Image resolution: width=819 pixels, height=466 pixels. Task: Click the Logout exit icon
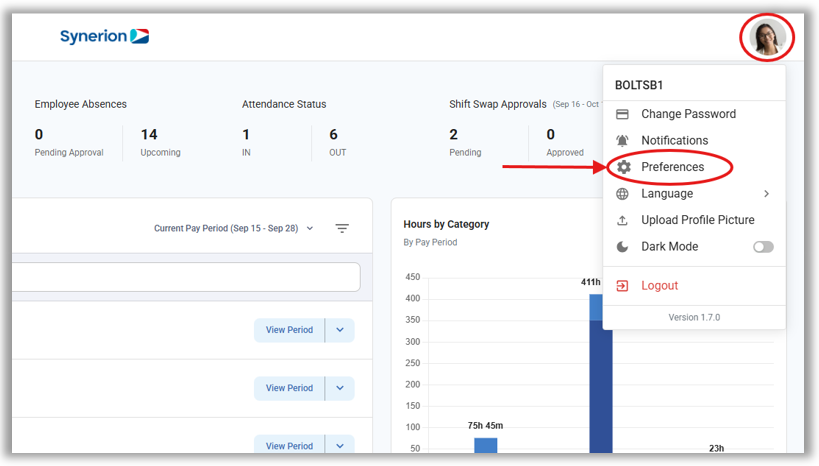tap(622, 286)
